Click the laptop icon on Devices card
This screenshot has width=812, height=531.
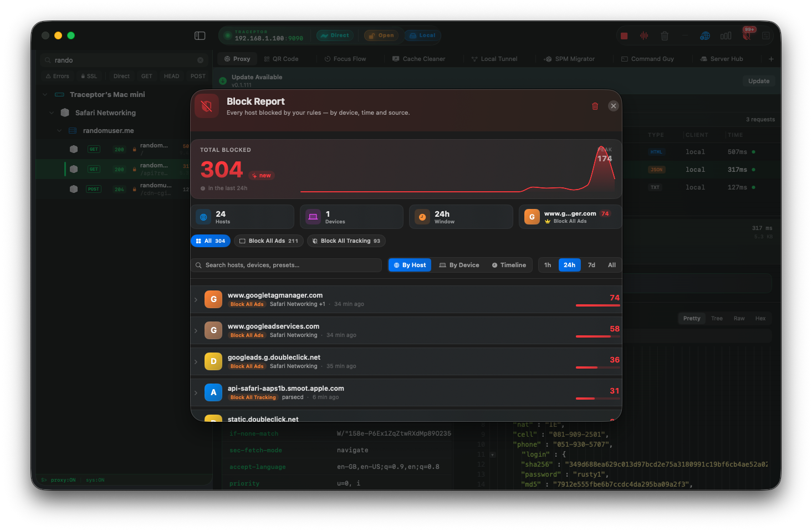tap(313, 217)
